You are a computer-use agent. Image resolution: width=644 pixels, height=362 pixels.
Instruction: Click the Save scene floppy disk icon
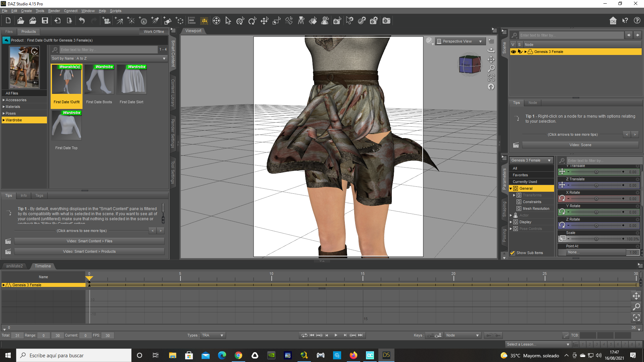[x=45, y=21]
